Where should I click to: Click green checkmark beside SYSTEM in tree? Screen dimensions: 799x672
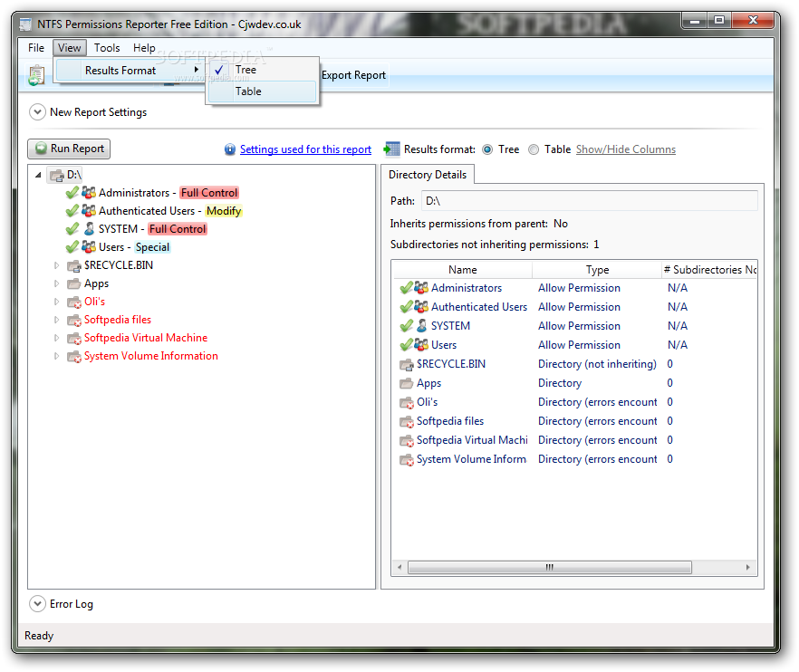pos(72,229)
